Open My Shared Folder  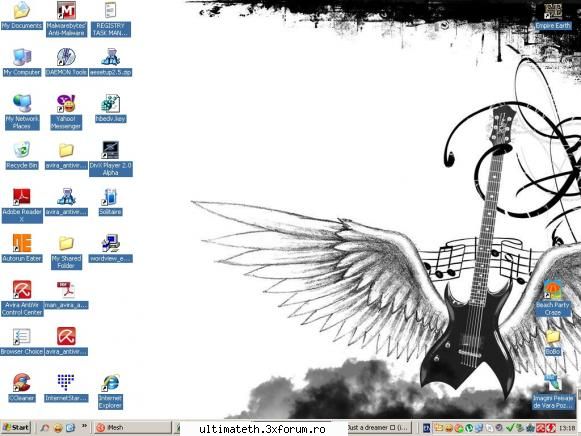(66, 243)
